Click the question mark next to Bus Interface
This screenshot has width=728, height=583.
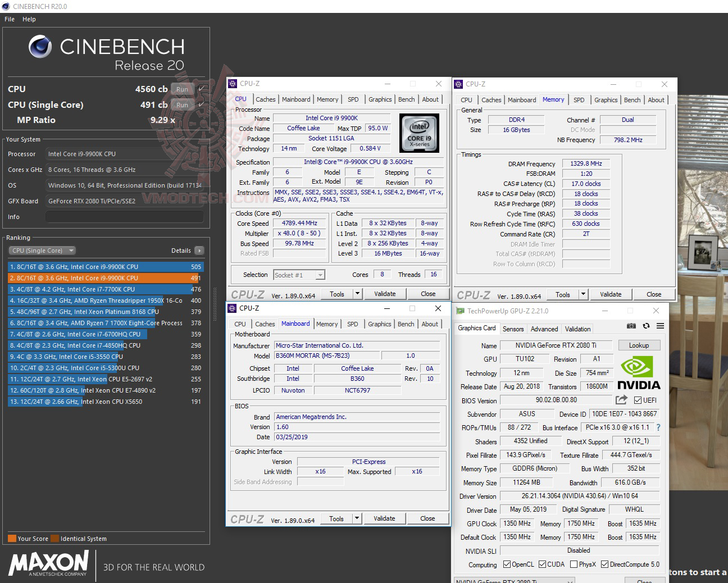[x=658, y=427]
